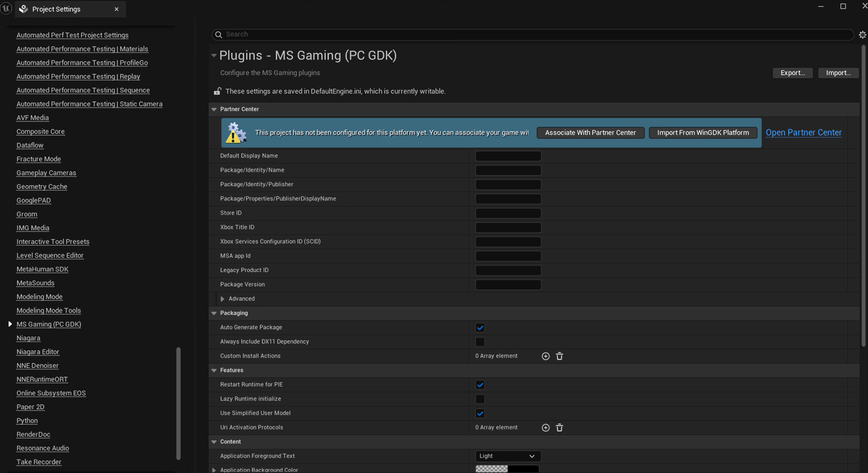Open Partner Center link

pos(803,132)
